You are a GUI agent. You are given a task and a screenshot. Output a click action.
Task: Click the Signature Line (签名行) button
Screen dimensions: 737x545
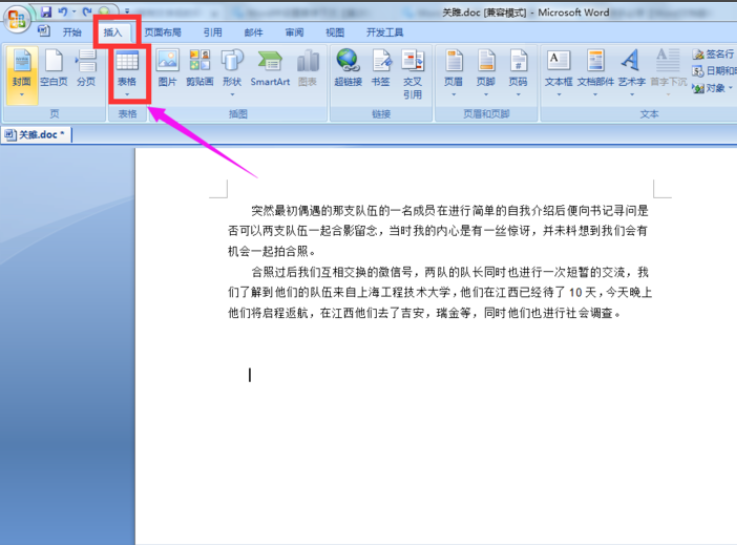(713, 54)
